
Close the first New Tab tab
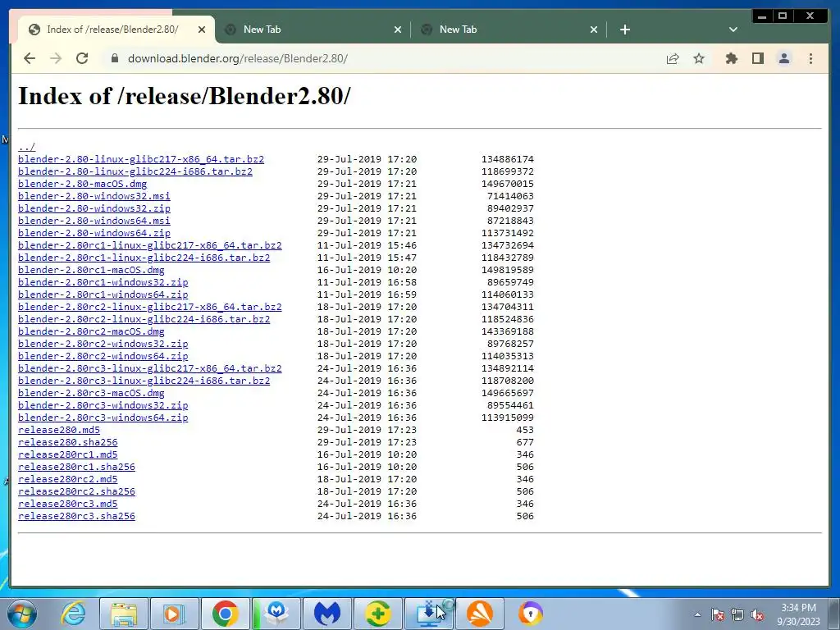pos(398,30)
